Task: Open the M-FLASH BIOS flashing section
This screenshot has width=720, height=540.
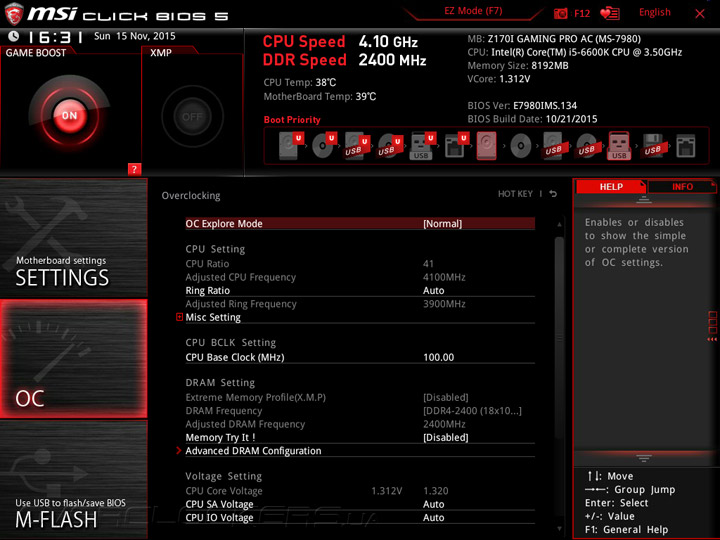Action: click(73, 479)
